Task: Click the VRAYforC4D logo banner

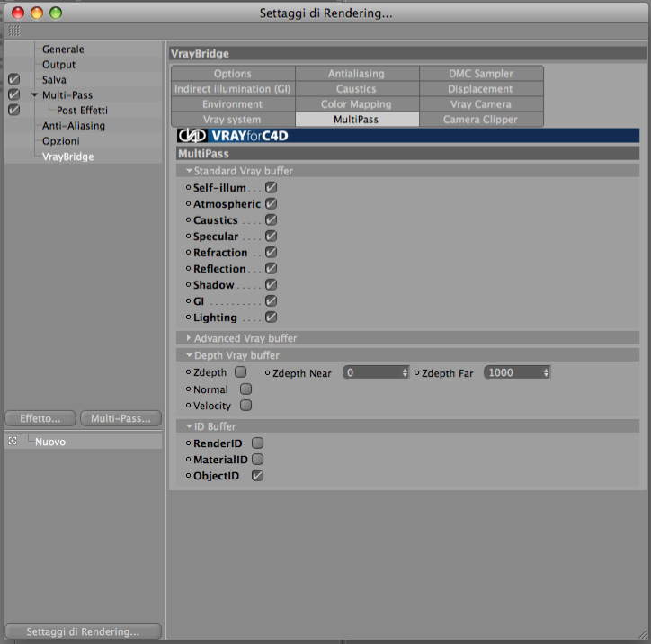Action: tap(407, 136)
